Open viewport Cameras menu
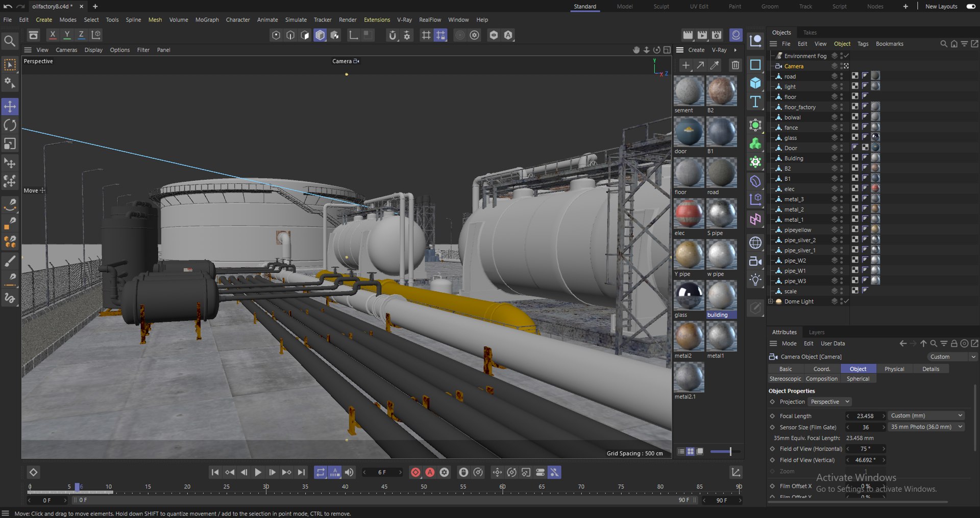The width and height of the screenshot is (980, 518). 66,50
